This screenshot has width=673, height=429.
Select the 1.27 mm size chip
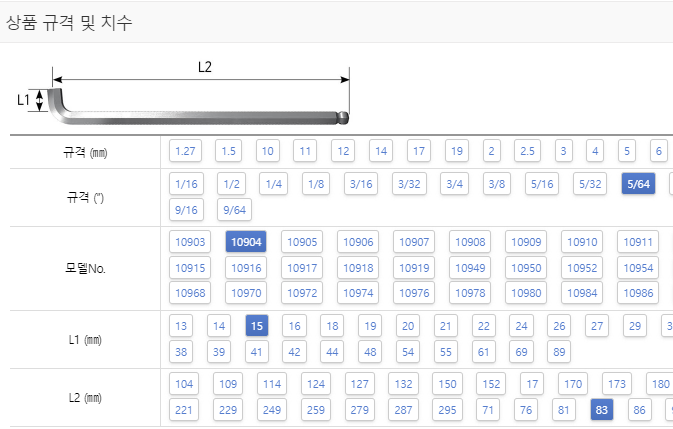click(185, 151)
